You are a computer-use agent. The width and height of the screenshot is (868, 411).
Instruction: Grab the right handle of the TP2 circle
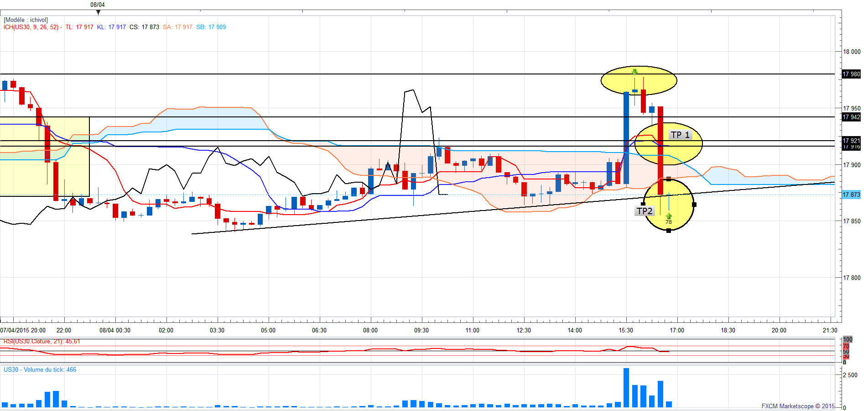pos(694,205)
